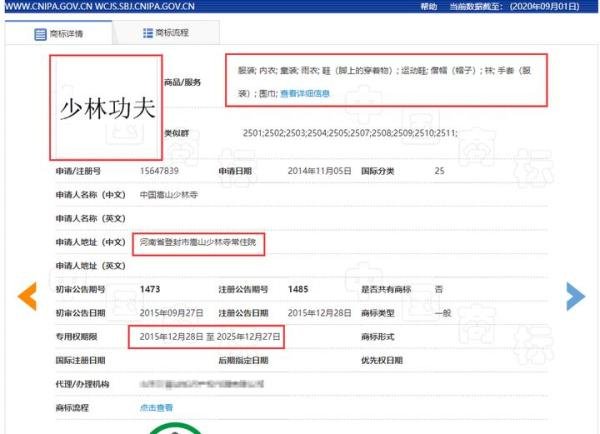The height and width of the screenshot is (434, 600).
Task: Select preliminary announcement date 2015年09月27日
Action: [171, 313]
